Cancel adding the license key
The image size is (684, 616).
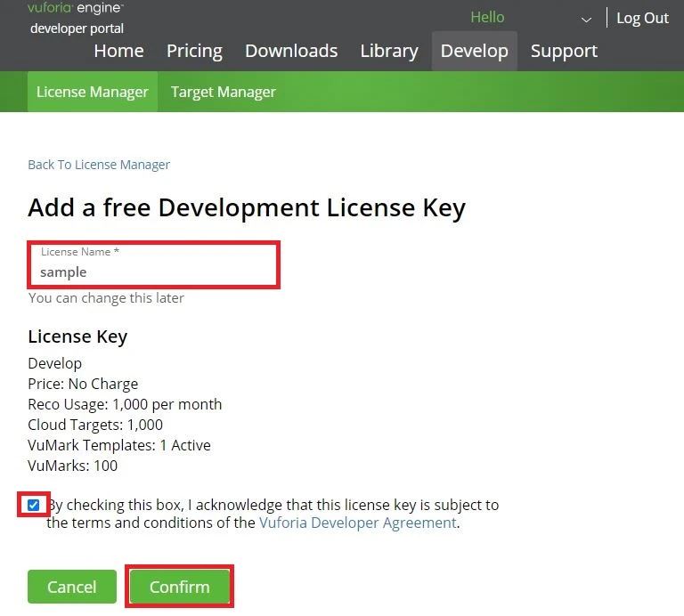point(72,587)
